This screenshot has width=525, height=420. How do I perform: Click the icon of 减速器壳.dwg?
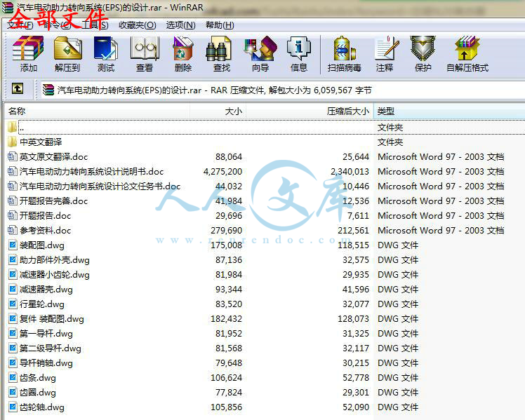click(x=13, y=290)
